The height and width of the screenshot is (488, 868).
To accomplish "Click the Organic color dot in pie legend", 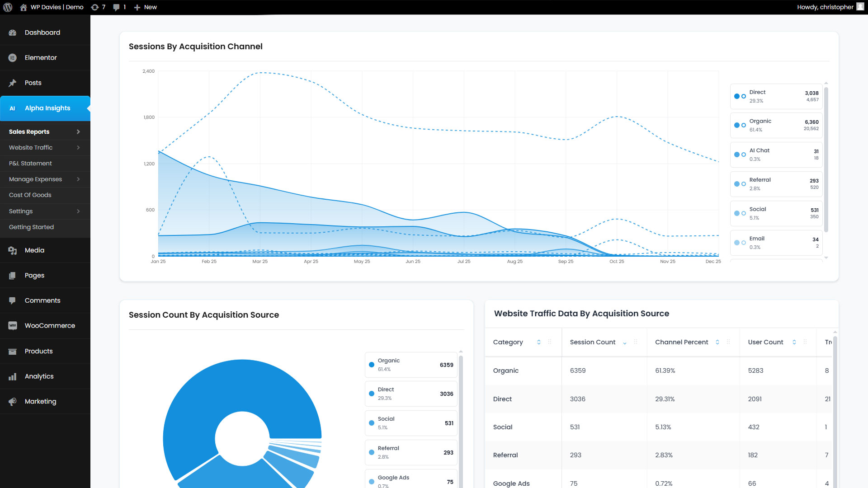I will click(372, 365).
